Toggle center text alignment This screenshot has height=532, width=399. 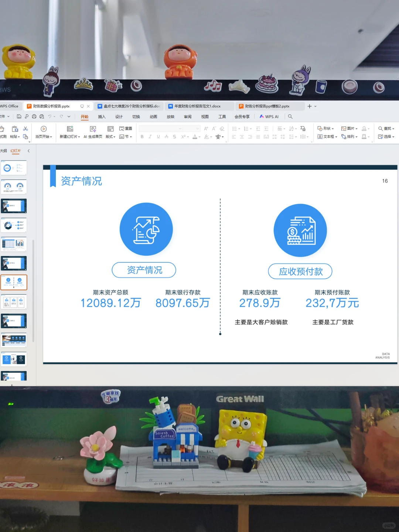point(242,137)
